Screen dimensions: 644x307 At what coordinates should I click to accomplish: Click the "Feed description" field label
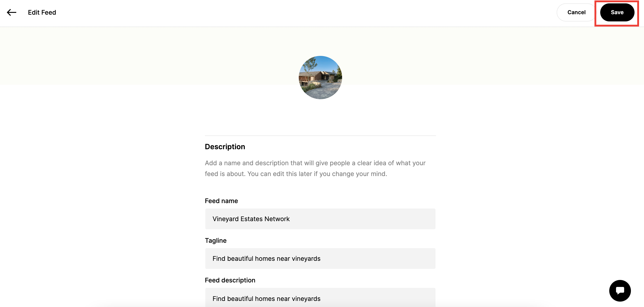pyautogui.click(x=230, y=280)
